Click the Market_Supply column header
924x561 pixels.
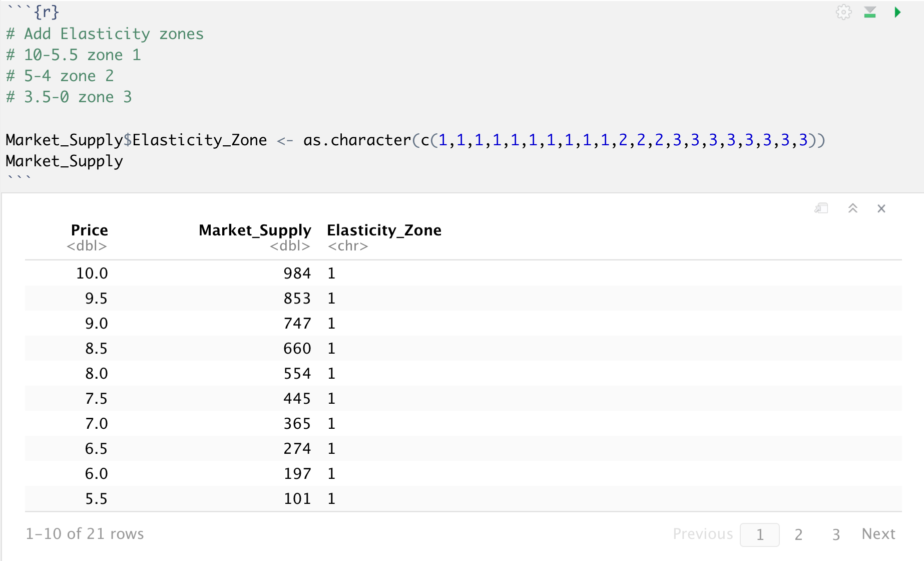[255, 230]
